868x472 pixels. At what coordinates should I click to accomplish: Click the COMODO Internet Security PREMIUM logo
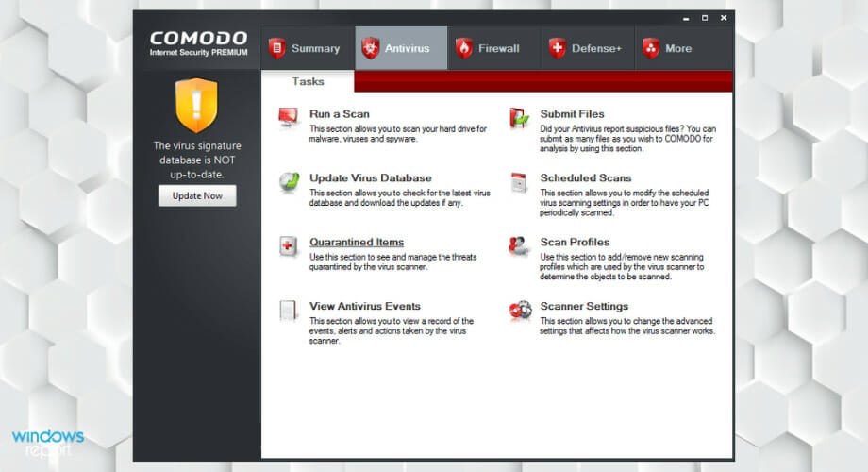(199, 43)
